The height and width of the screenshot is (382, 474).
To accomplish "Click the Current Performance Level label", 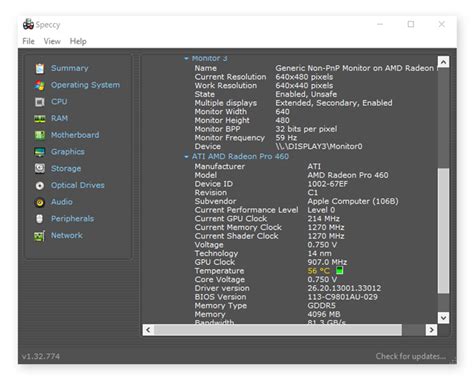I will pos(246,210).
